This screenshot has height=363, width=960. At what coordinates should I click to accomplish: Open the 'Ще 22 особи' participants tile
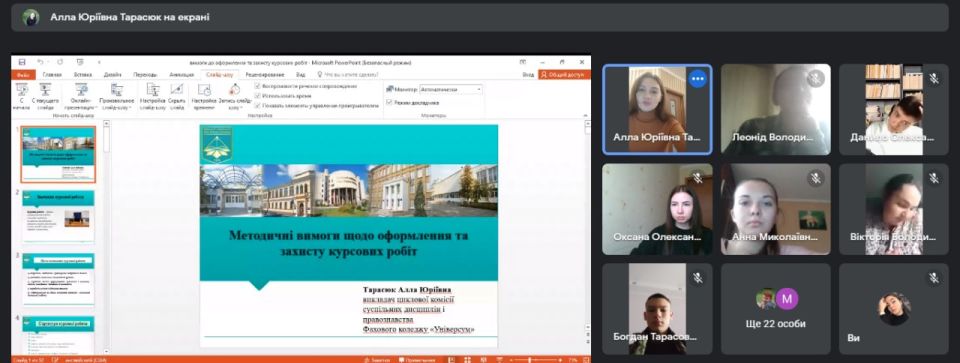click(775, 309)
